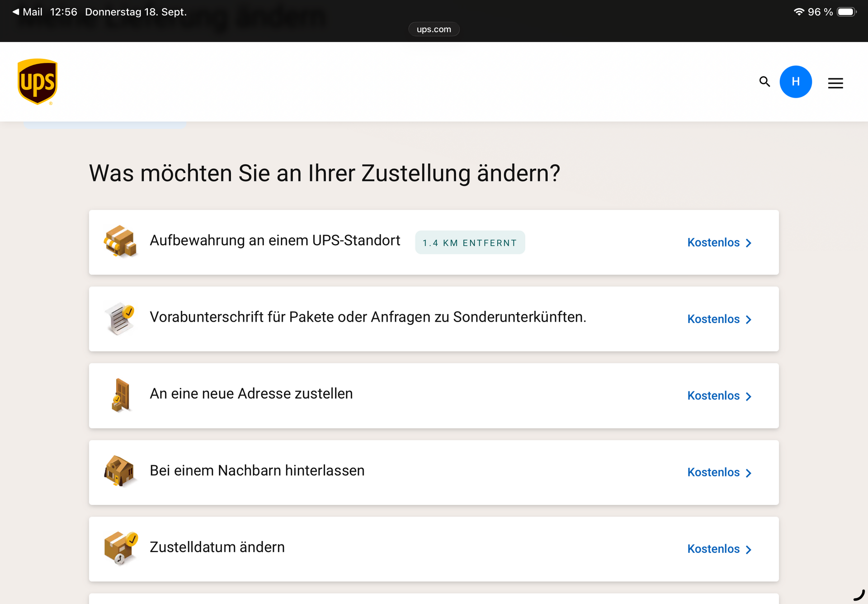The width and height of the screenshot is (868, 604).
Task: Expand Kostenlos chevron for UPS-Standort row
Action: (749, 243)
